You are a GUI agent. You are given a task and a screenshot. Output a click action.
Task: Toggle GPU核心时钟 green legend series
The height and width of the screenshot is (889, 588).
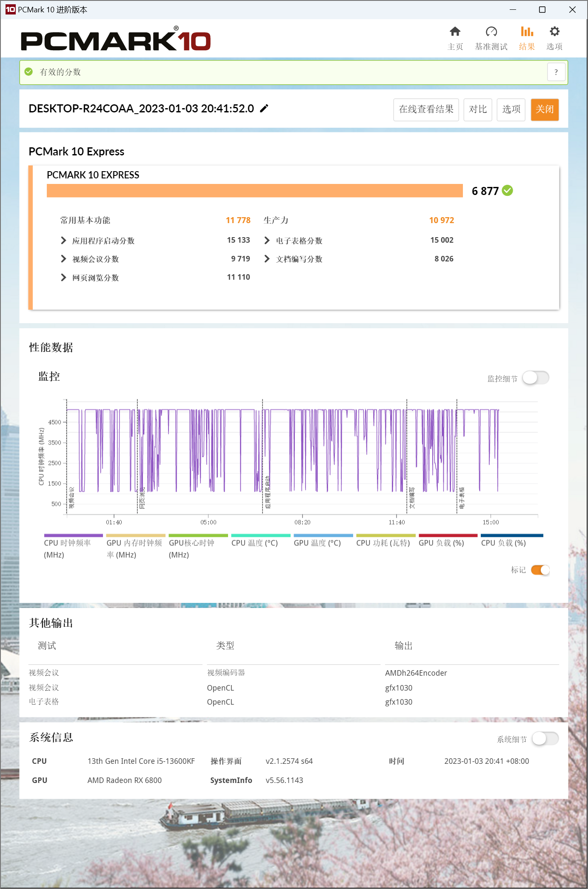pyautogui.click(x=198, y=547)
